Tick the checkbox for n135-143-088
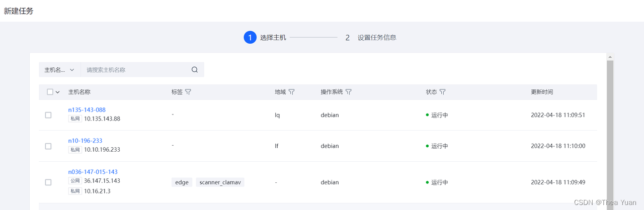This screenshot has height=210, width=644. (x=48, y=115)
